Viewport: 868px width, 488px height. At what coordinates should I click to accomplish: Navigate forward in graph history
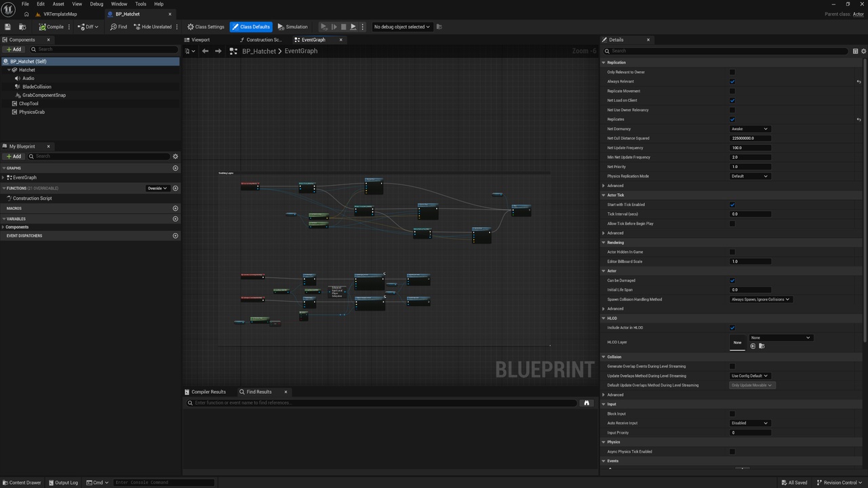218,51
